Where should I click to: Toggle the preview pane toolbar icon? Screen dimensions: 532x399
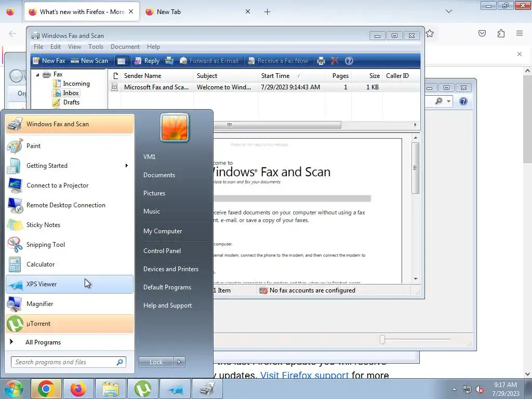point(121,61)
